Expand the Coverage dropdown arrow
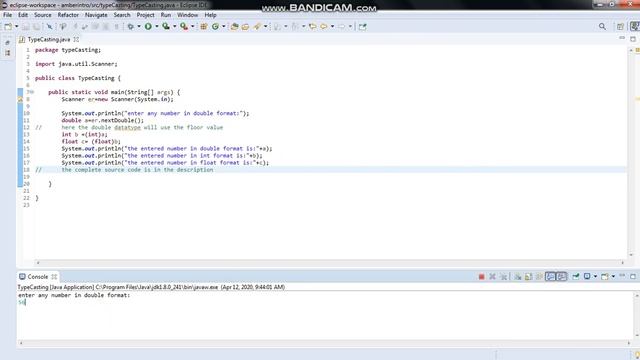The image size is (640, 360). (175, 27)
